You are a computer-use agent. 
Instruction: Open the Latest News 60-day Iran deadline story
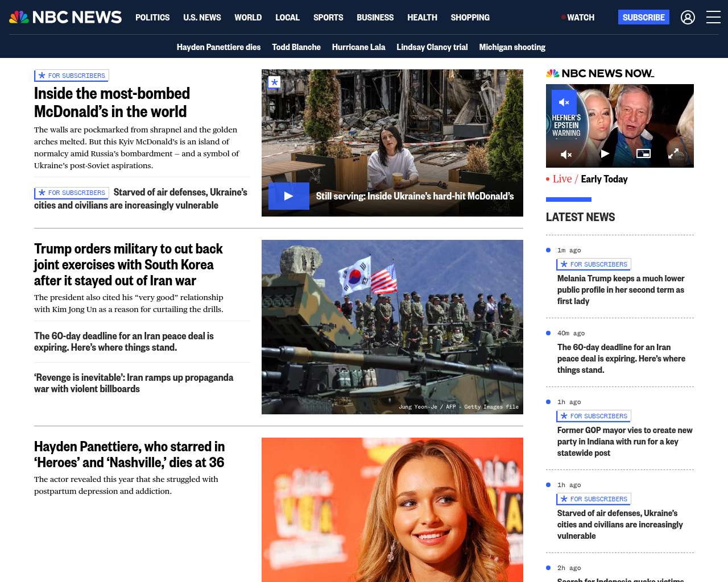pyautogui.click(x=621, y=359)
